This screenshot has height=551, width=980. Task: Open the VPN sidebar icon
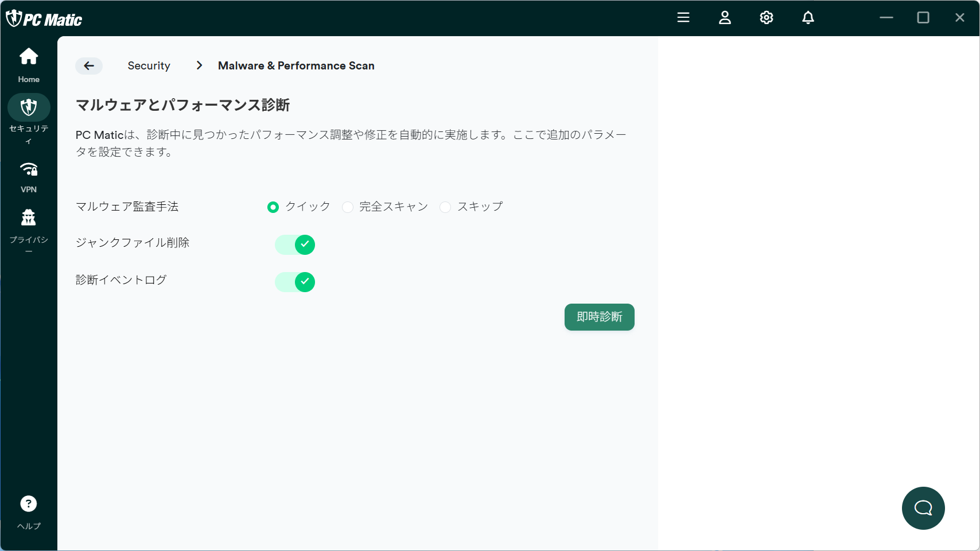29,169
